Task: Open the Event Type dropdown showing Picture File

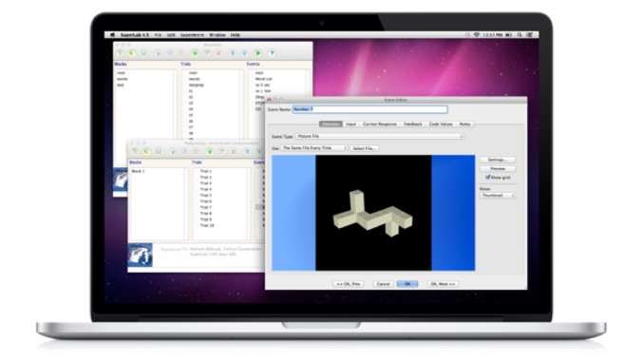Action: 380,136
